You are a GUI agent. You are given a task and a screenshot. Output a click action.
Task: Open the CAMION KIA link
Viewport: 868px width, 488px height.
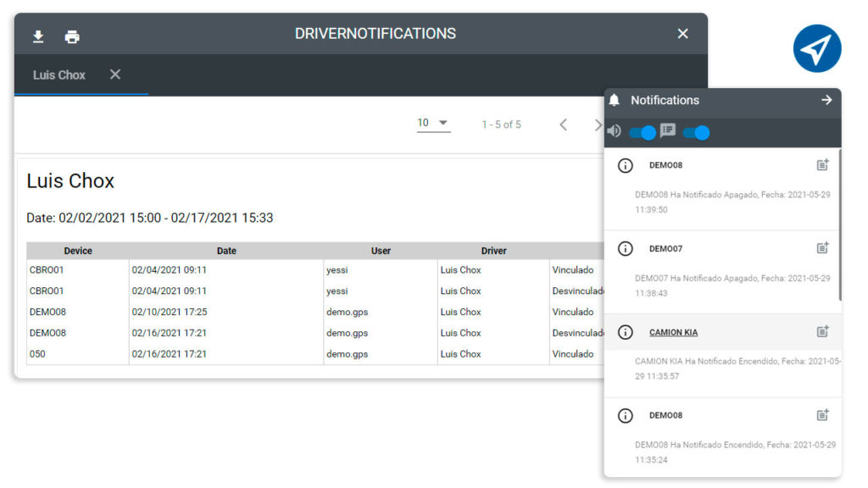click(x=673, y=332)
